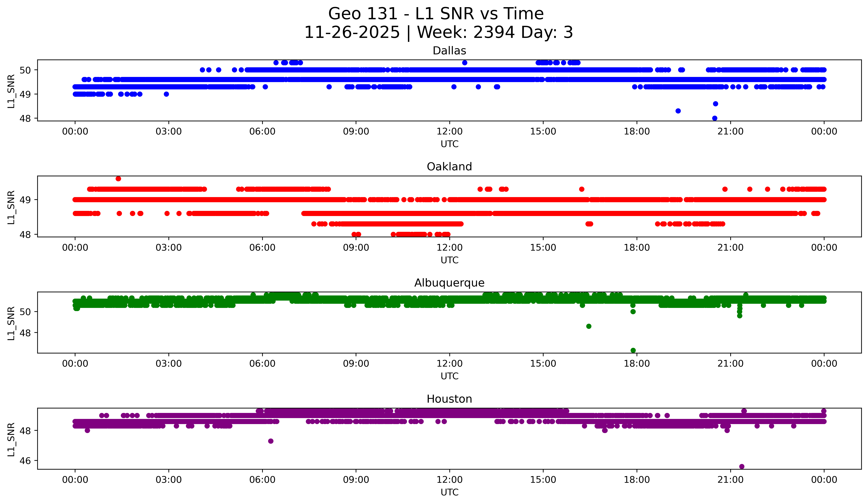Click the 03:00 tick label under Oakland plot

169,247
